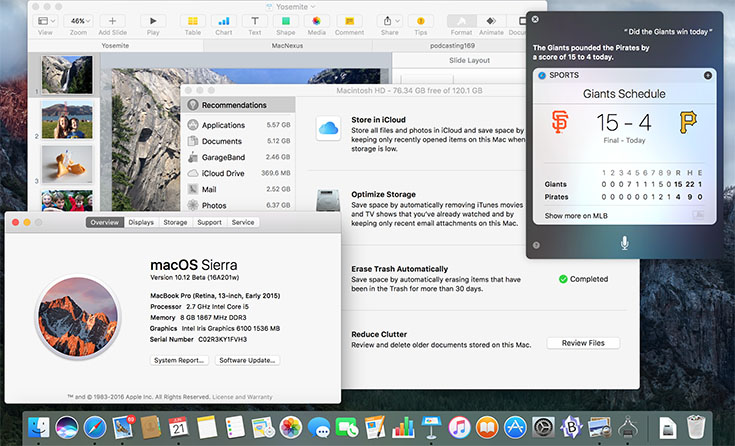This screenshot has height=446, width=735.
Task: Click the Review Files button
Action: point(583,343)
